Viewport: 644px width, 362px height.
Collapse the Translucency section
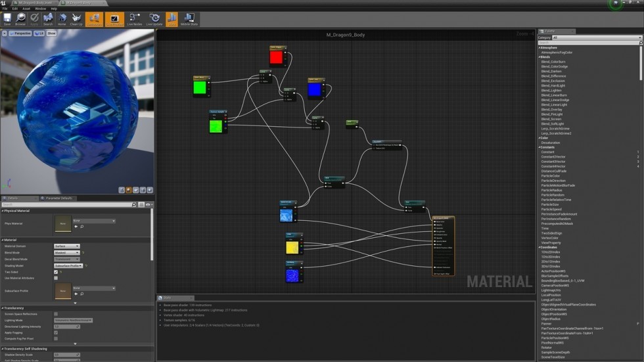[3, 308]
